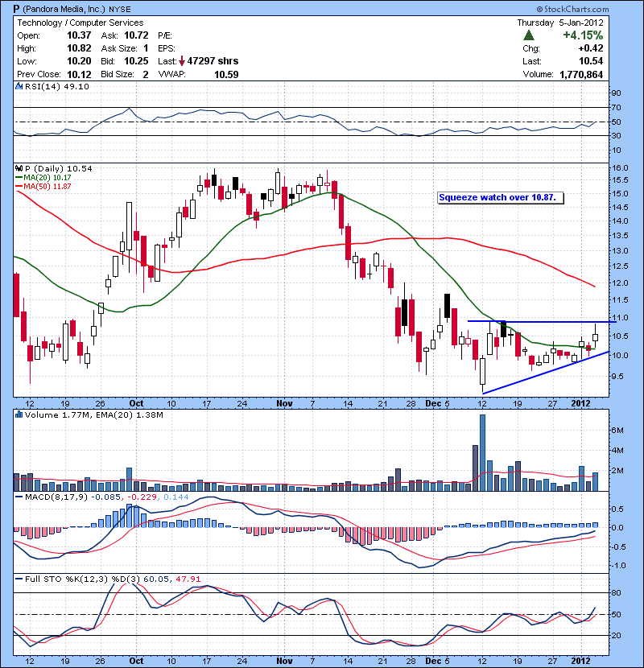Click the Open value 10.37

(79, 35)
